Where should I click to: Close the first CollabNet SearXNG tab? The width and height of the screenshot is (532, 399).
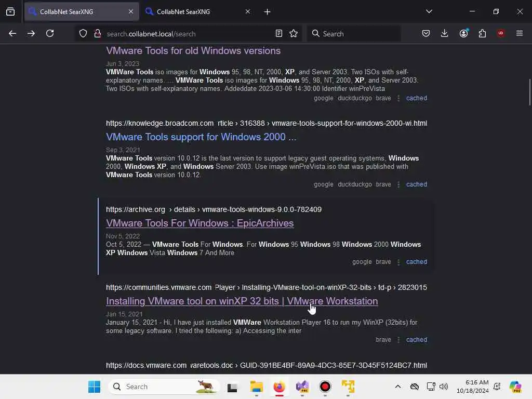pyautogui.click(x=131, y=11)
